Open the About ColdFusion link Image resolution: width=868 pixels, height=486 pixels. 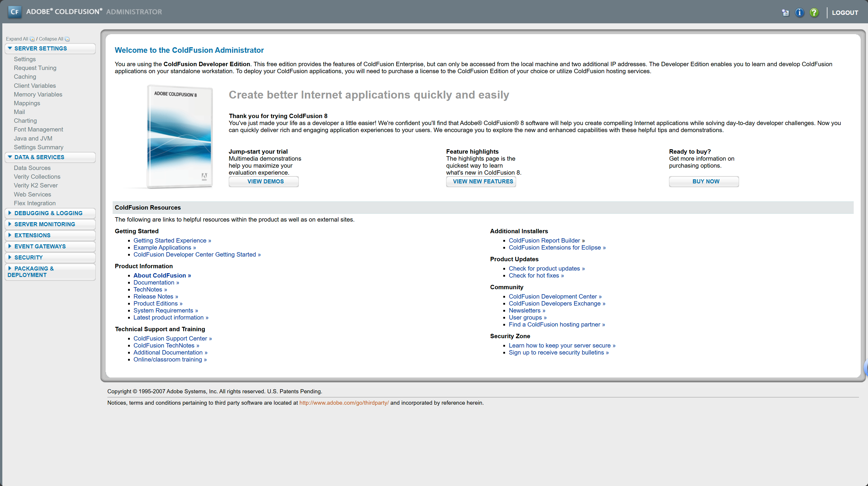click(x=162, y=276)
